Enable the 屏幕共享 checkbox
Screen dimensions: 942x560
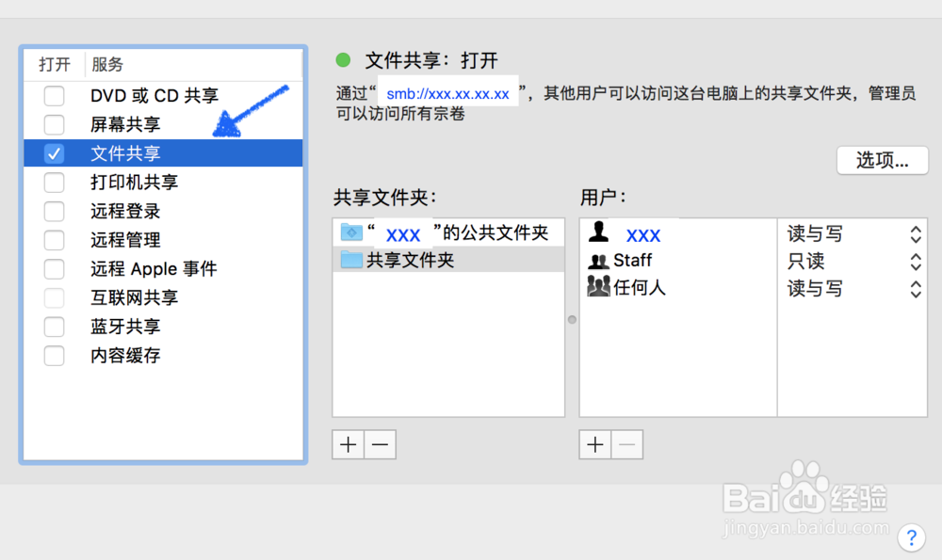pos(55,124)
